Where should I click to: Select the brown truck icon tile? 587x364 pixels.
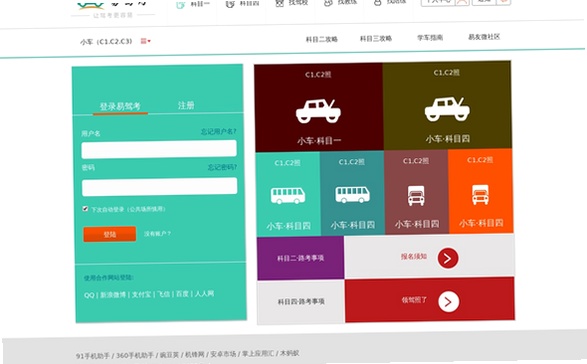tap(416, 192)
